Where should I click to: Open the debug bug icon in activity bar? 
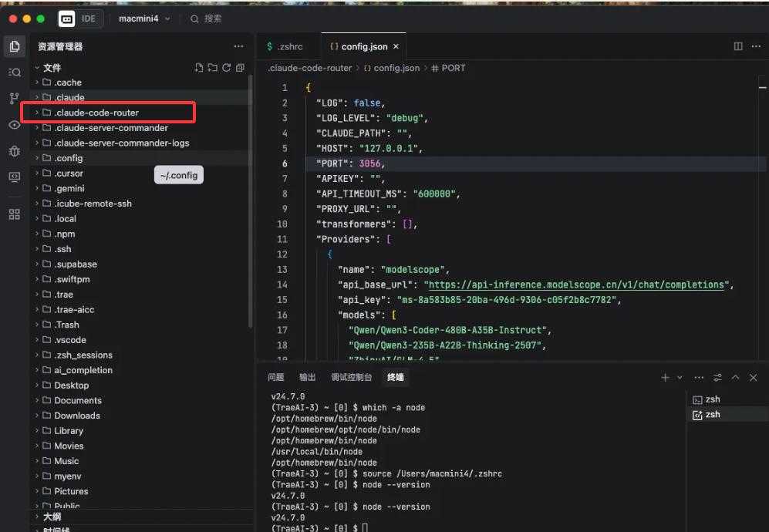[x=15, y=151]
